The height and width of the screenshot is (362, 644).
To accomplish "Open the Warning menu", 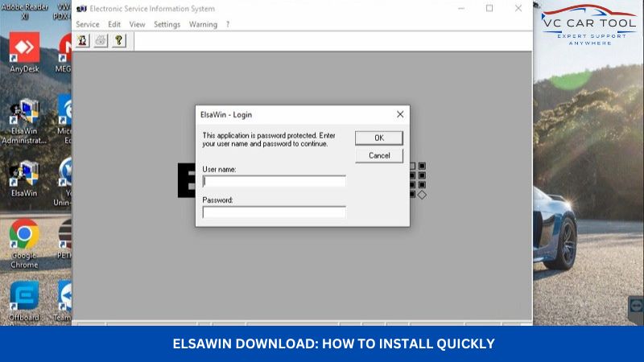I will coord(203,25).
